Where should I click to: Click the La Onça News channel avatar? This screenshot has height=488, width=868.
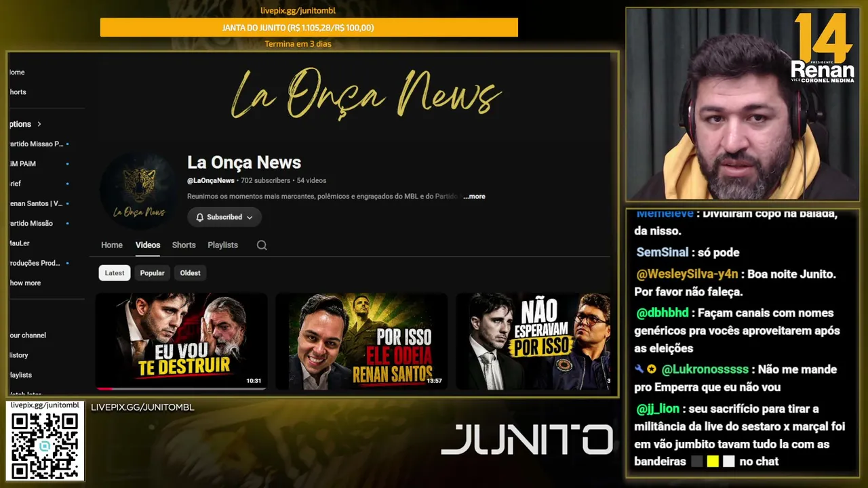tap(140, 190)
